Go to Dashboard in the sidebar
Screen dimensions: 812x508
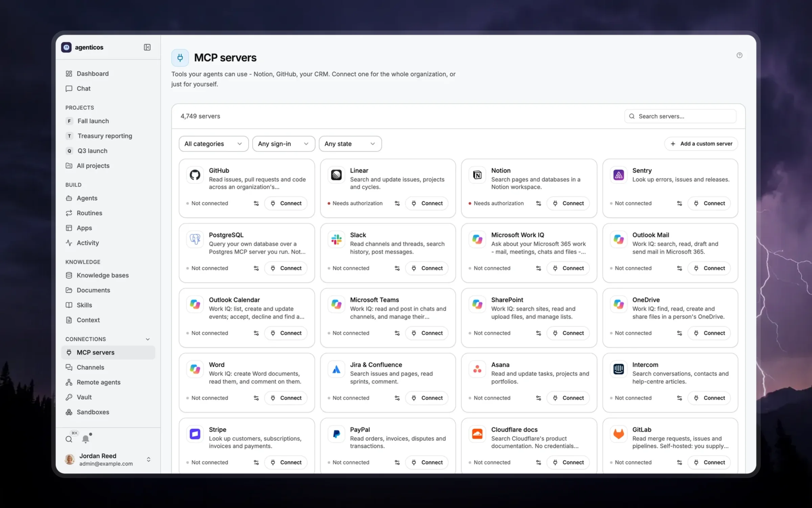(x=108, y=73)
